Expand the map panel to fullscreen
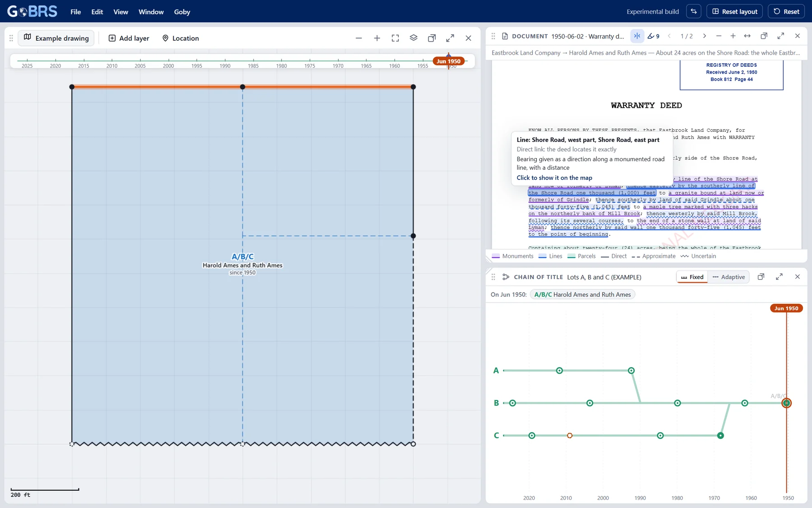 click(x=450, y=38)
